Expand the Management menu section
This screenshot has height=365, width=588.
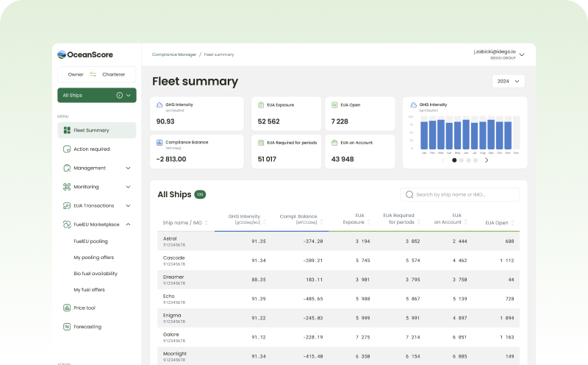pos(129,168)
